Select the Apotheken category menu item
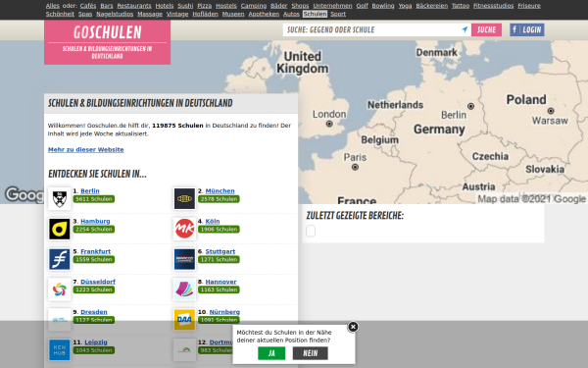The width and height of the screenshot is (588, 368). click(264, 14)
